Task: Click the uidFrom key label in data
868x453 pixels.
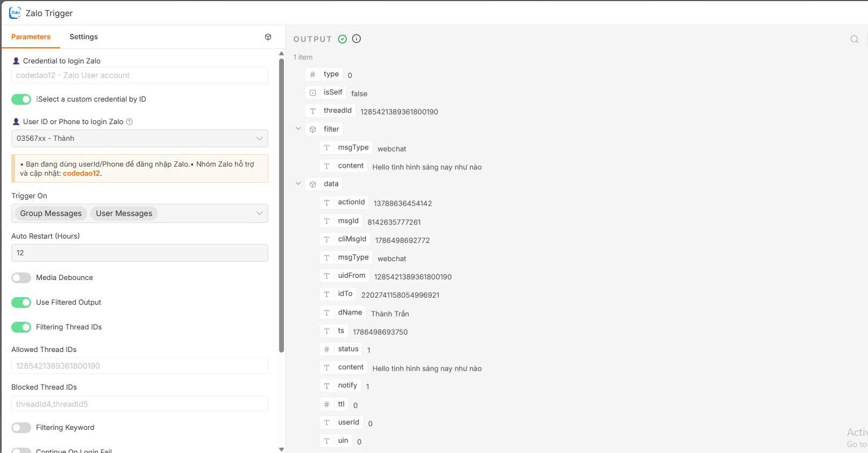Action: [x=352, y=276]
